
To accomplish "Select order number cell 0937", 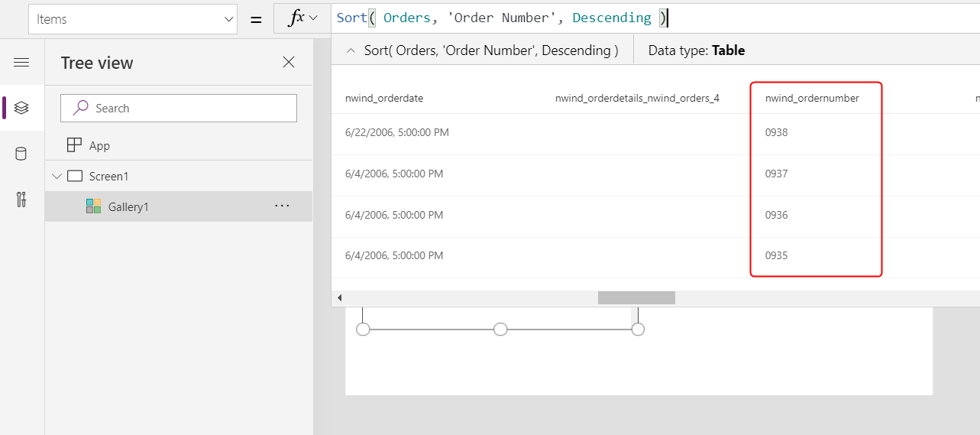I will coord(776,174).
